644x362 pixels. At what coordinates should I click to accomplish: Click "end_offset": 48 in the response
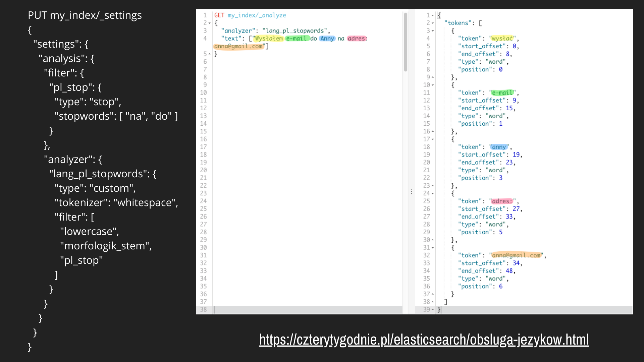click(x=486, y=271)
